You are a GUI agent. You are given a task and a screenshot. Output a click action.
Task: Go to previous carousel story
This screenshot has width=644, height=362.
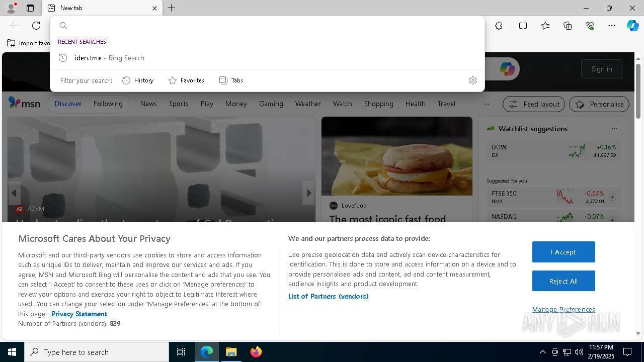pyautogui.click(x=14, y=193)
